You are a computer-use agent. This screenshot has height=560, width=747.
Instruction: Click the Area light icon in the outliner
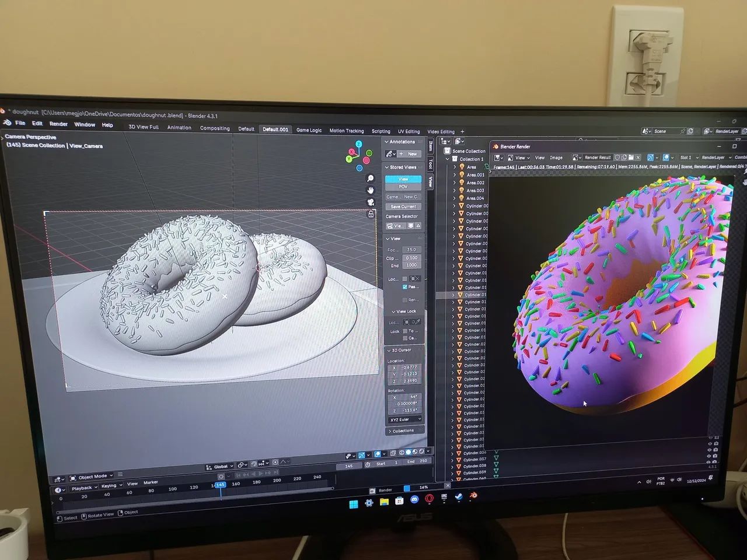coord(462,167)
